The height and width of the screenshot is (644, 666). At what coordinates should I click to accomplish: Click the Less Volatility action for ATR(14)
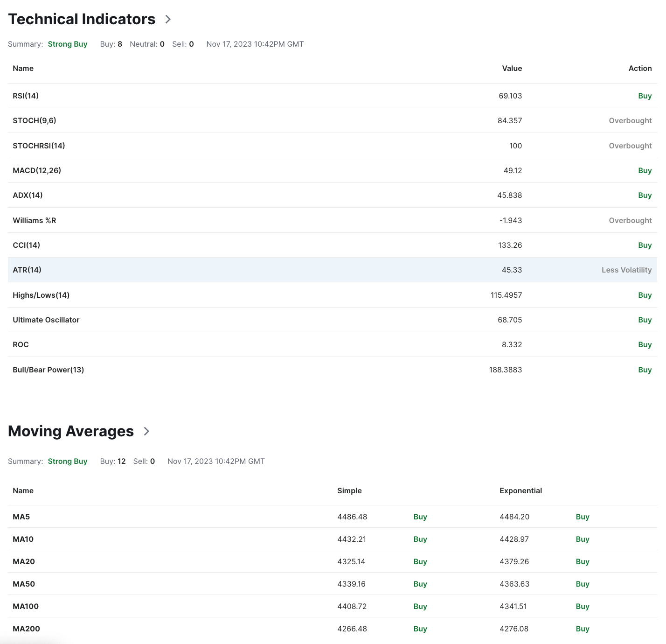627,270
